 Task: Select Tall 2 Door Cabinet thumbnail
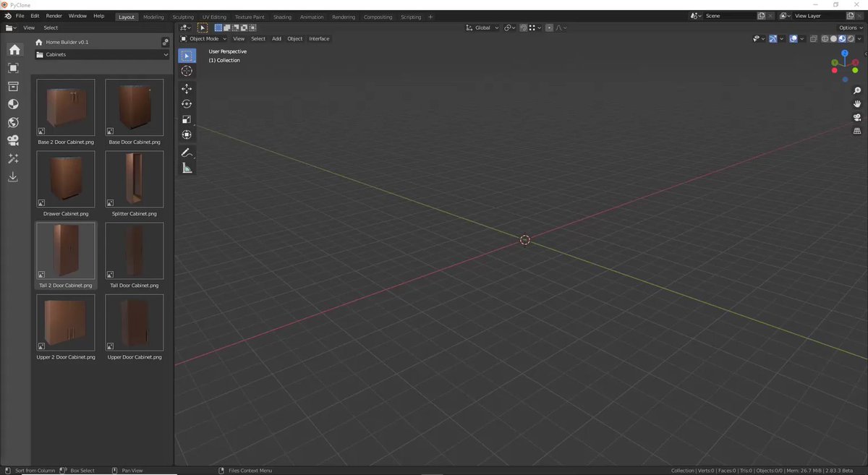pyautogui.click(x=66, y=251)
